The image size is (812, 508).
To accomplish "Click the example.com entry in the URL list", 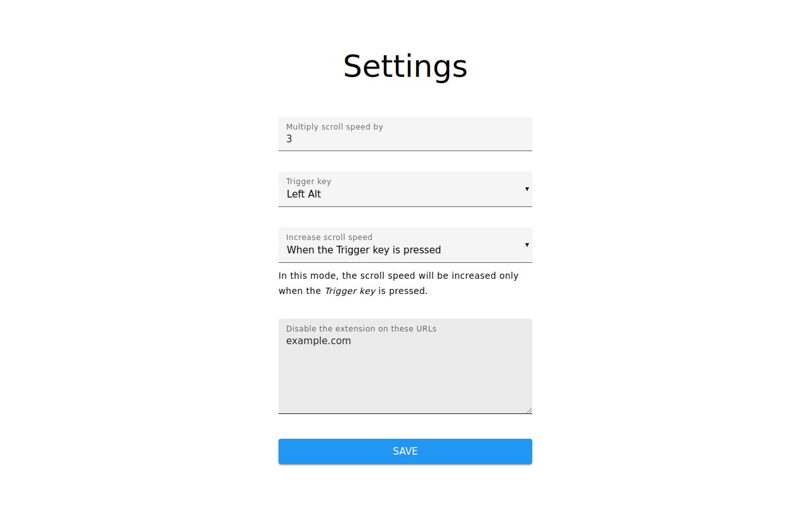I will point(318,341).
